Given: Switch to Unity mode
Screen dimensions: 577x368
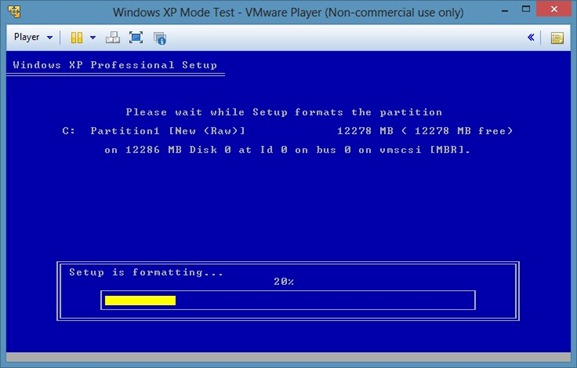Looking at the screenshot, I should [160, 38].
